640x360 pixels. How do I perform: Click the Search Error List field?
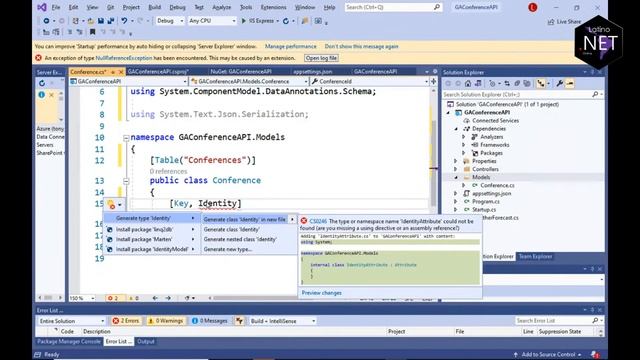pyautogui.click(x=558, y=321)
